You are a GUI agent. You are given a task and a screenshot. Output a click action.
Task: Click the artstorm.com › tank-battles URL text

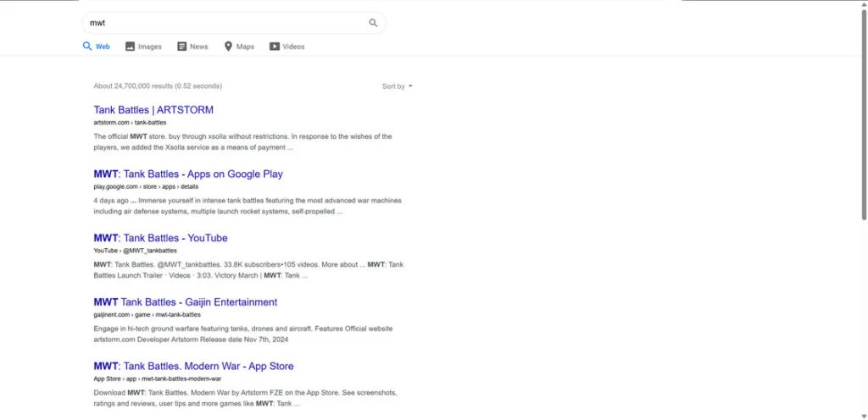(130, 123)
